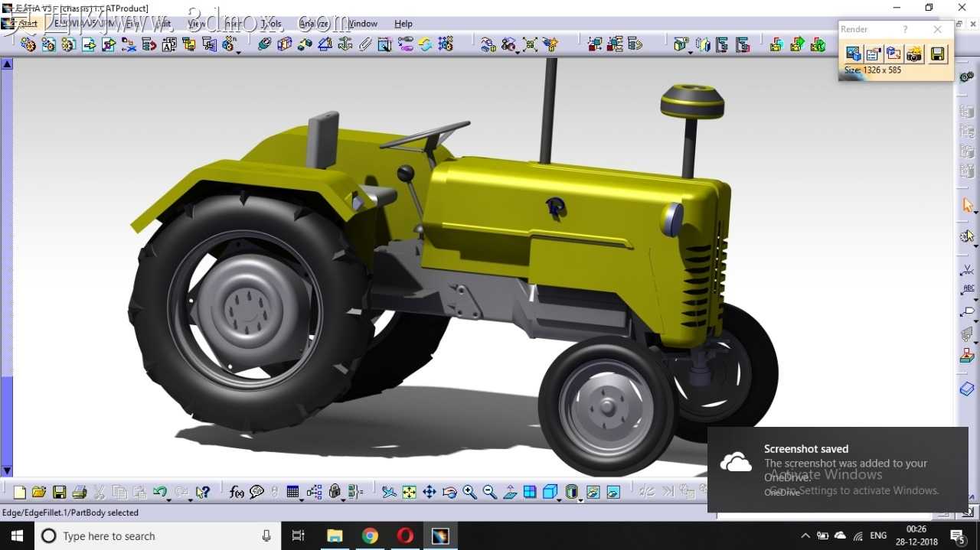Select the Pan tool
Viewport: 980px width, 550px height.
point(429,492)
